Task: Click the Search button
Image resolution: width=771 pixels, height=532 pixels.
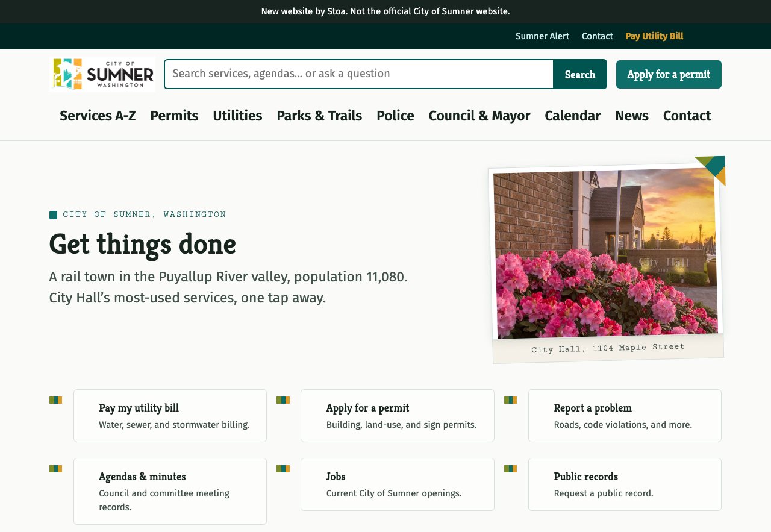Action: (x=580, y=74)
